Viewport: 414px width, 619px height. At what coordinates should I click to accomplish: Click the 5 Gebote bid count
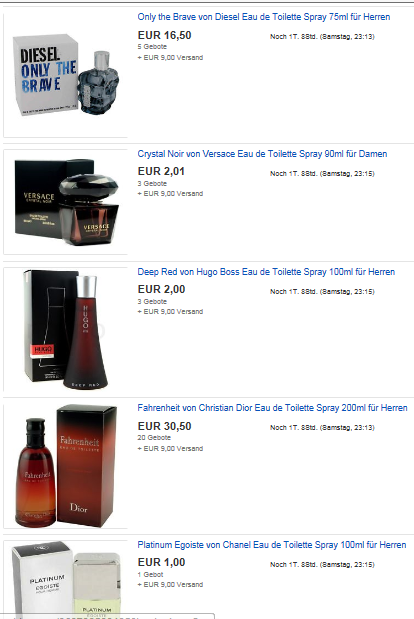tap(152, 47)
